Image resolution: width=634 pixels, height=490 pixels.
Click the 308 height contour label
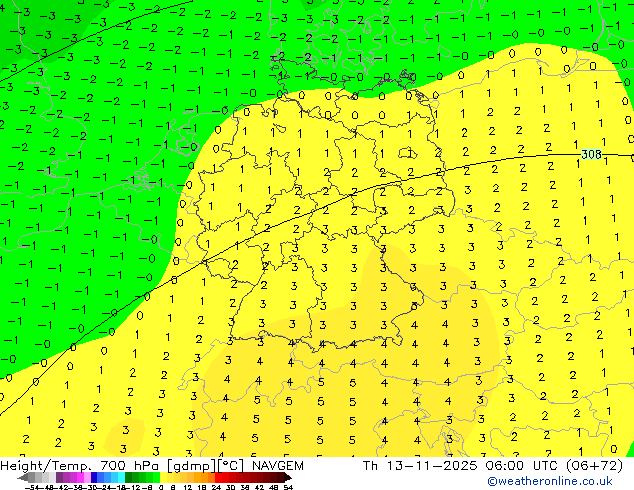[591, 154]
